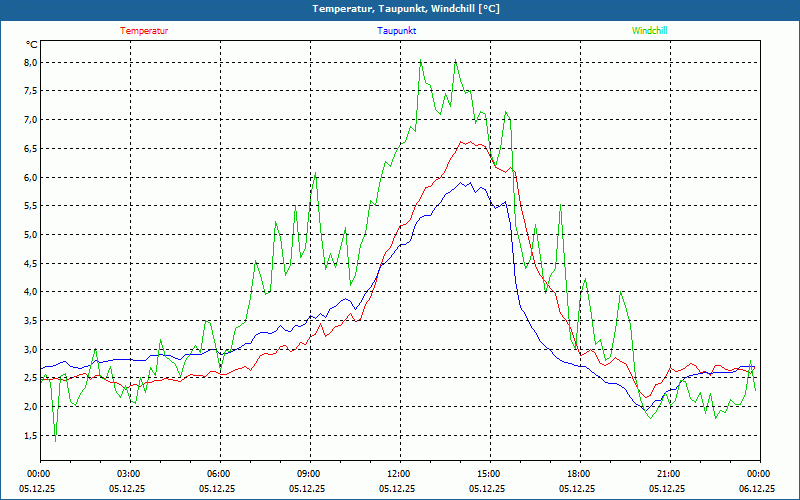Viewport: 800px width, 500px height.
Task: Select the 3,0 tick label on y-axis
Action: (30, 350)
